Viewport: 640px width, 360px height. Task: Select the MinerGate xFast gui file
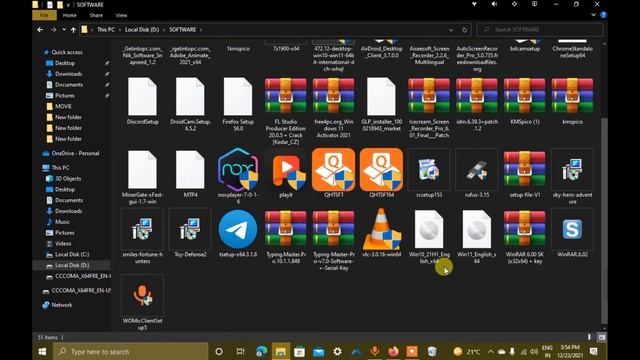142,170
